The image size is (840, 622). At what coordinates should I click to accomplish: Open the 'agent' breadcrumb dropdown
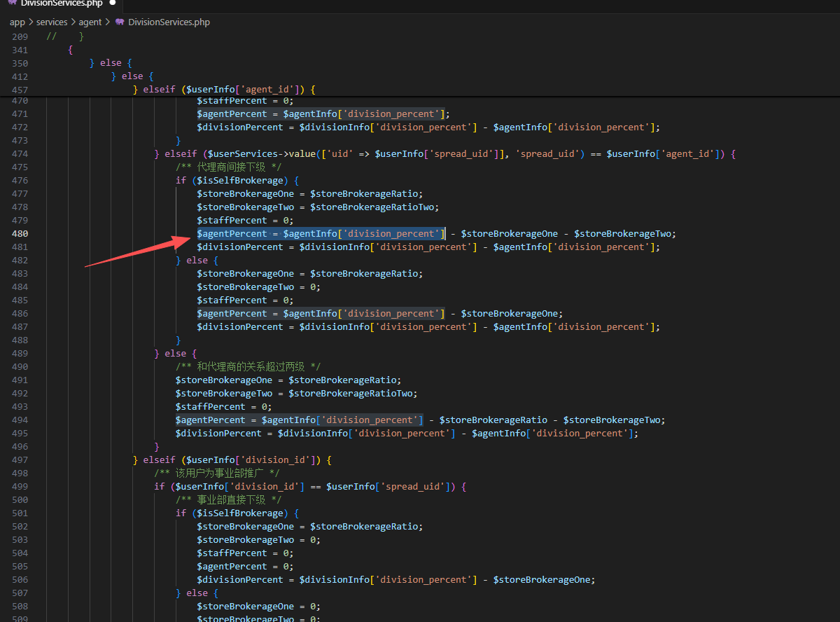[90, 22]
